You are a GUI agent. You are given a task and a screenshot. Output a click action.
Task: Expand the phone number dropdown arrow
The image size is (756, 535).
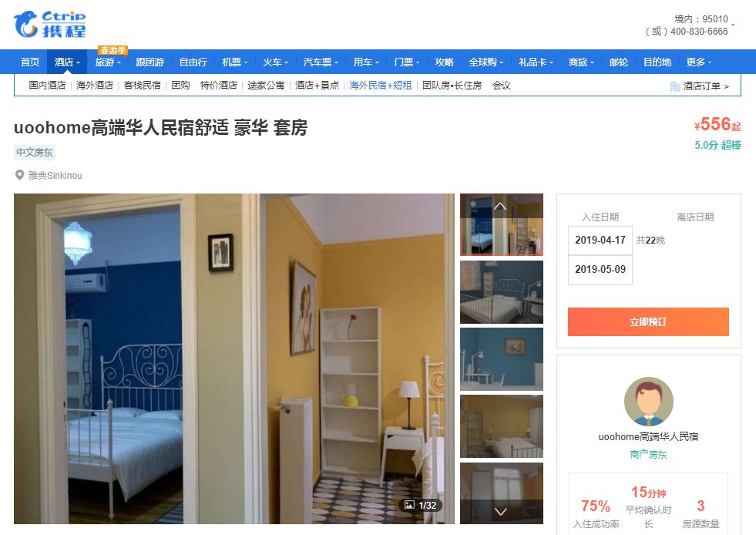coord(733,24)
